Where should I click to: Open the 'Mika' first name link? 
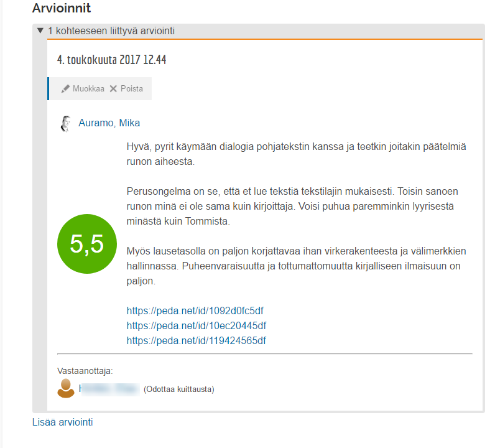129,123
